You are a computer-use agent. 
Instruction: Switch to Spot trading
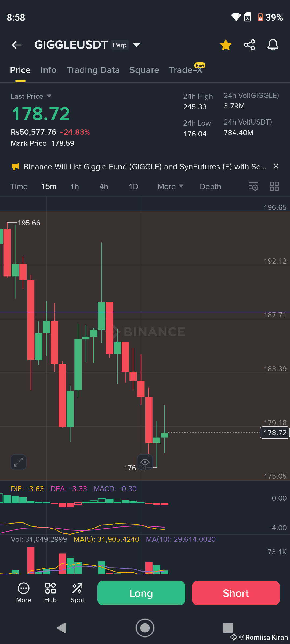click(x=77, y=593)
